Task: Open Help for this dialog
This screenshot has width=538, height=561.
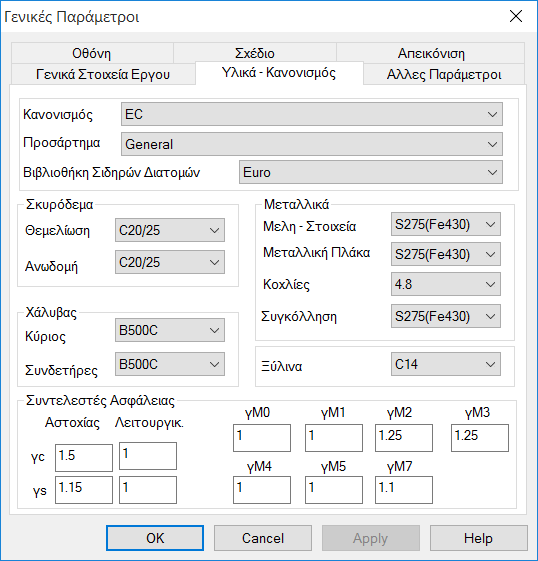Action: coord(479,538)
